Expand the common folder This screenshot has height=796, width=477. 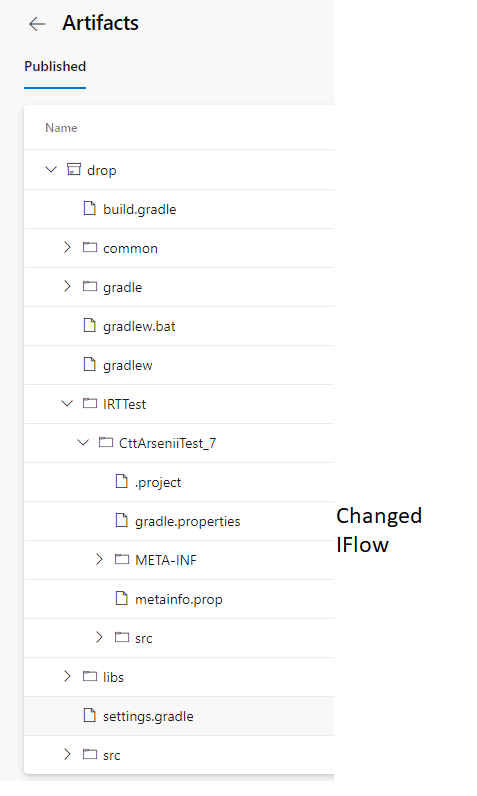[67, 247]
